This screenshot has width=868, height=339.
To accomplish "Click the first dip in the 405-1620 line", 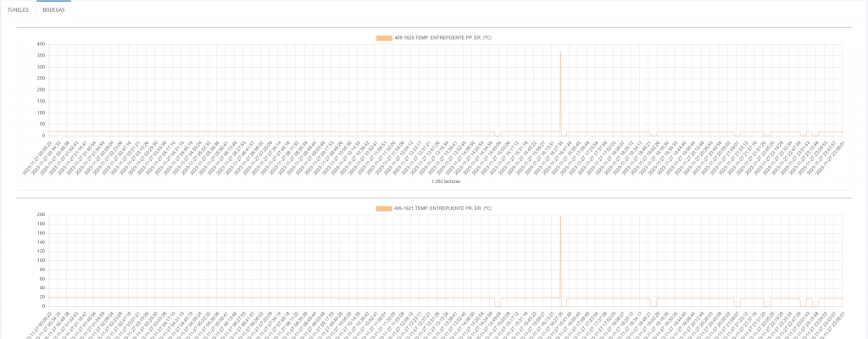I will (x=498, y=135).
